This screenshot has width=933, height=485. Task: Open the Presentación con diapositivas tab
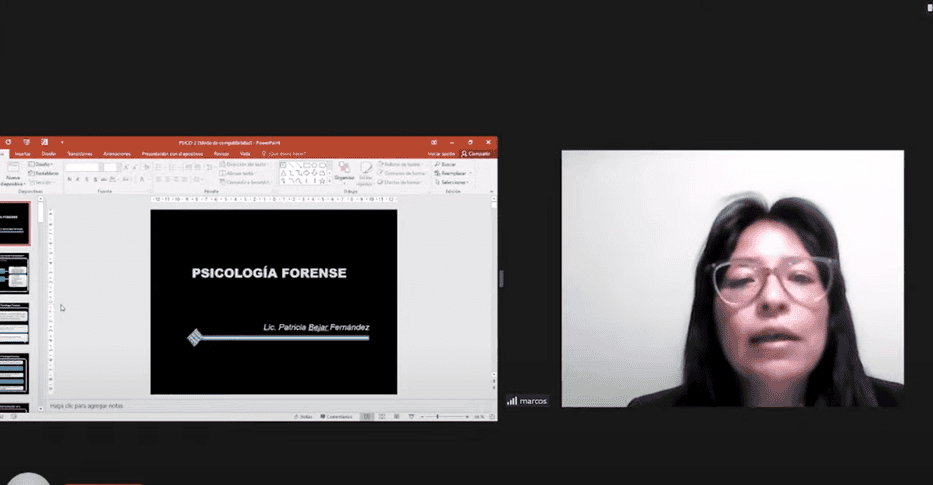coord(173,154)
